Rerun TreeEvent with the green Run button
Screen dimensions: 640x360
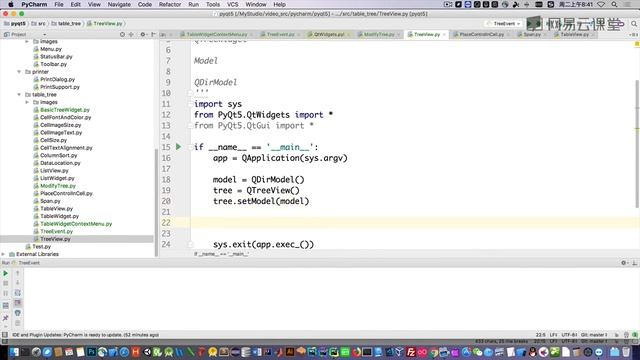coord(5,273)
